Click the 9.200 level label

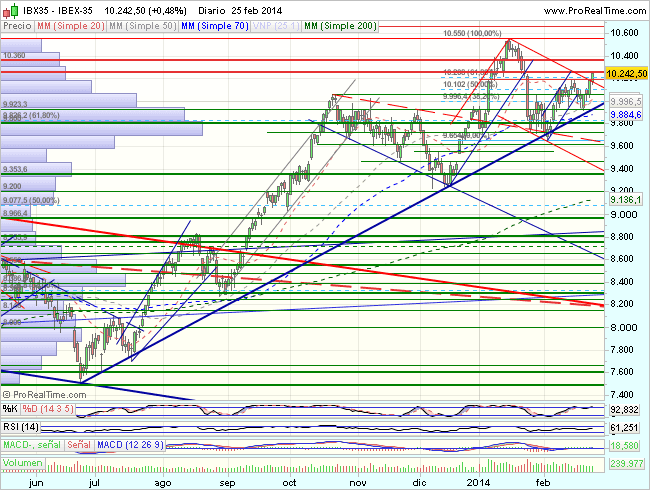(x=12, y=186)
